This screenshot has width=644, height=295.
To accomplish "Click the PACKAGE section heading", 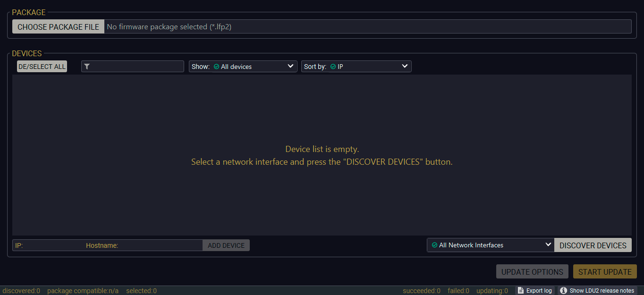I will point(29,12).
